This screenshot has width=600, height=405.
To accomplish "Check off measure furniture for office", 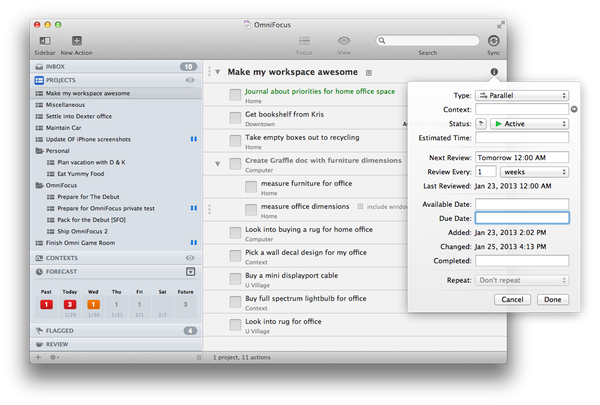I will pos(251,187).
